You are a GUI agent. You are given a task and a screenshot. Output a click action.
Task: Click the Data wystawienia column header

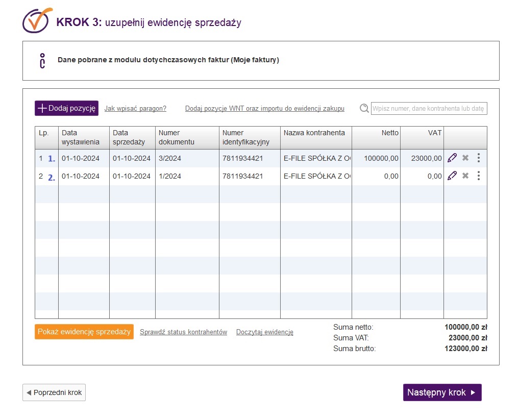pyautogui.click(x=84, y=138)
